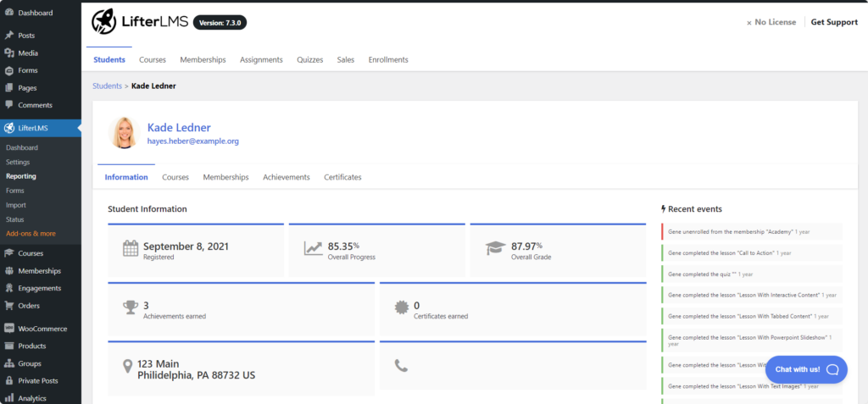This screenshot has height=404, width=868.
Task: Click the WooCommerce icon in sidebar
Action: tap(9, 329)
